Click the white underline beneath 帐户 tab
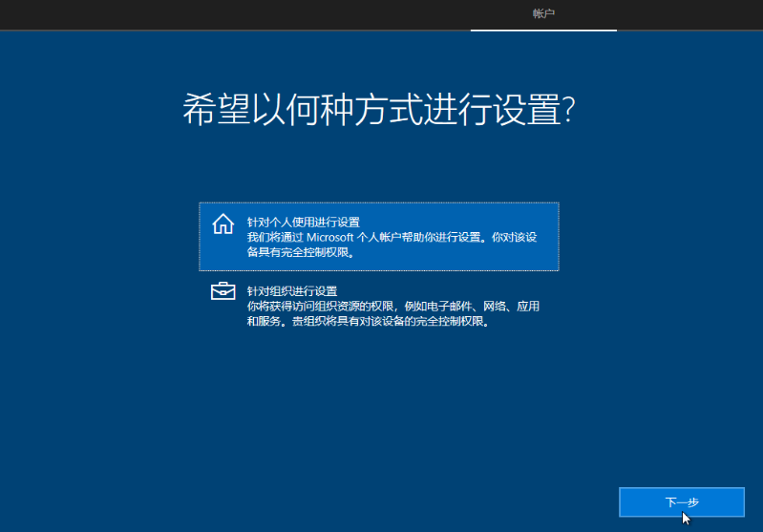This screenshot has height=532, width=763. (x=543, y=31)
